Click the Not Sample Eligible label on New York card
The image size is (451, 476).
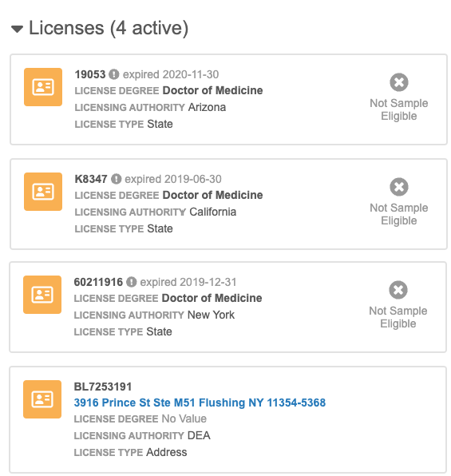(398, 317)
